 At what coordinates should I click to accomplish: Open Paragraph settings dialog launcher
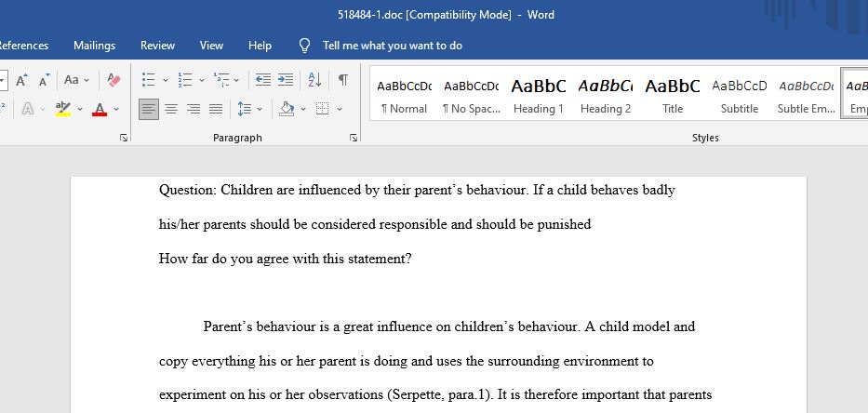click(x=354, y=138)
